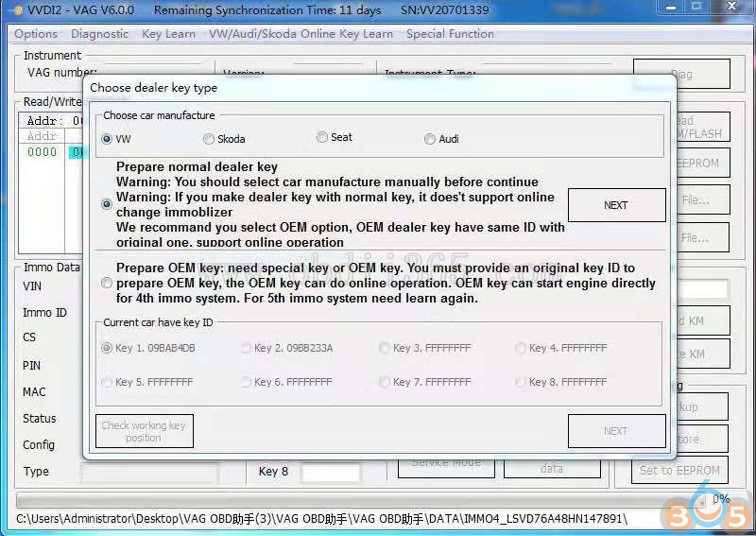Screen dimensions: 756x536
Task: Select Key 7. FFFFFFFF radio button
Action: click(x=385, y=382)
